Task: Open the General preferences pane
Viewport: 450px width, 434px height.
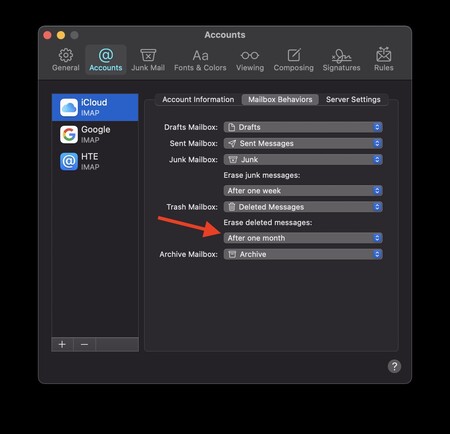Action: click(x=66, y=60)
